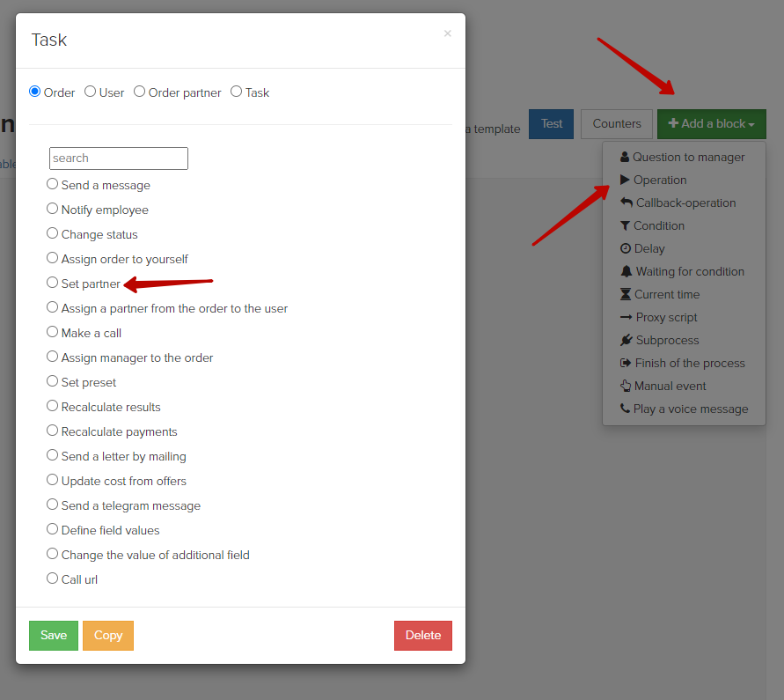Click the phone icon beside Play a voice message
The image size is (784, 700).
click(x=625, y=409)
